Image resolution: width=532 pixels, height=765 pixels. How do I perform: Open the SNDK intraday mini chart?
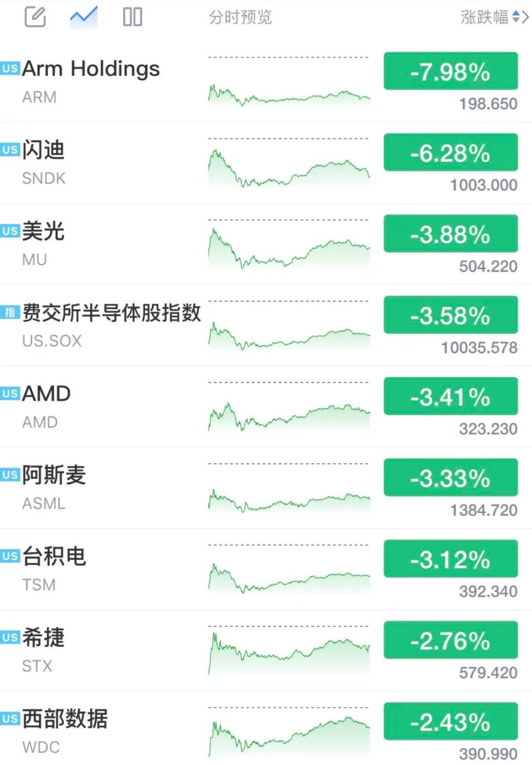tap(289, 167)
